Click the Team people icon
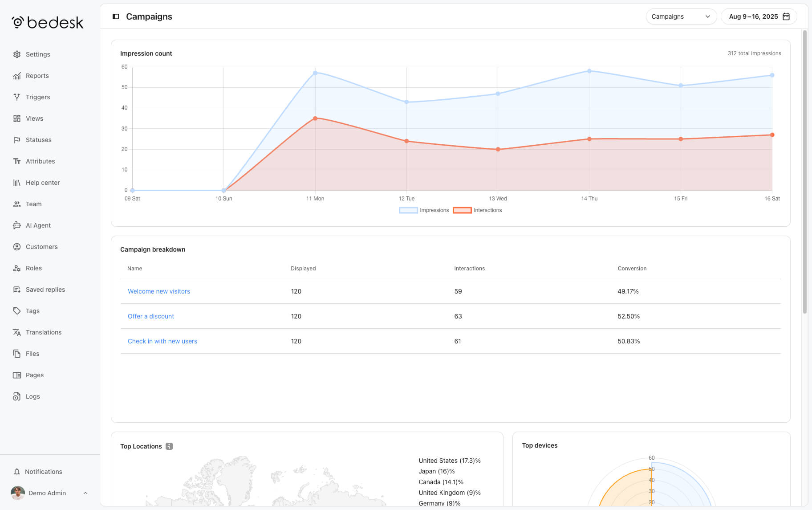 point(17,204)
